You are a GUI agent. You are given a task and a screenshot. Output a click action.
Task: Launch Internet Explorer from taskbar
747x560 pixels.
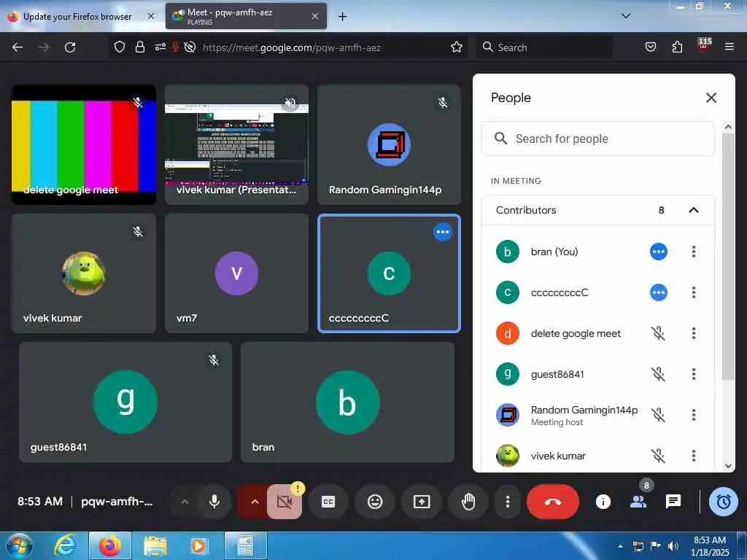[65, 545]
